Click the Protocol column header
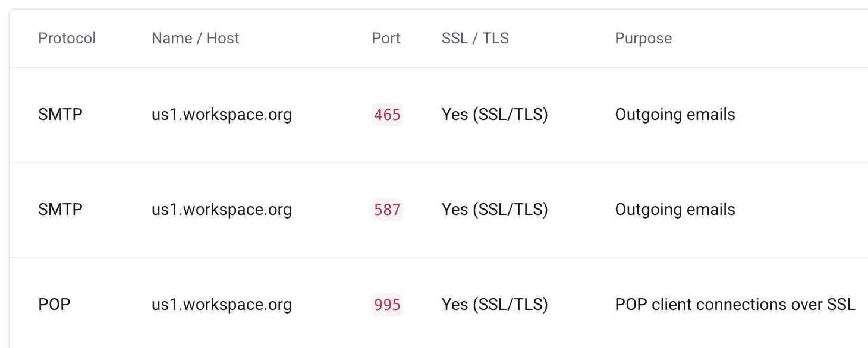Image resolution: width=868 pixels, height=348 pixels. point(67,39)
